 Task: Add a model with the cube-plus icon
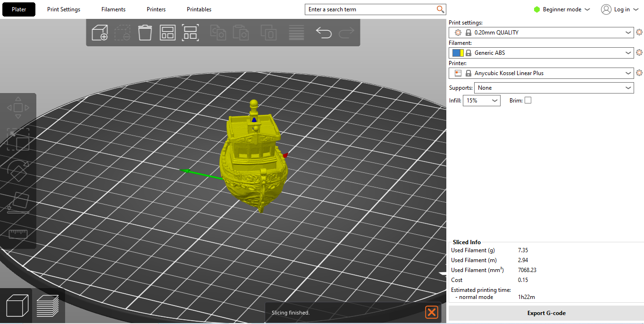(x=100, y=33)
